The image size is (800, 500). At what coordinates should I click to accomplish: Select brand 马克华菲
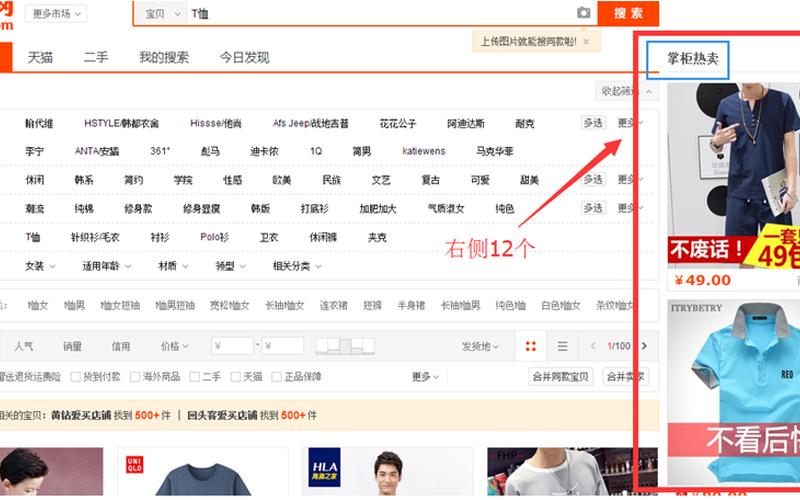tap(494, 152)
